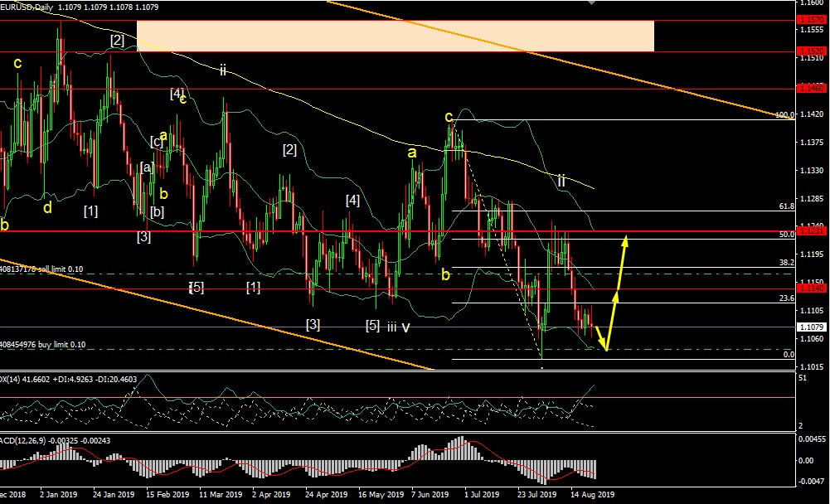Viewport: 830px width, 504px height.
Task: Click the 1.1520 red price level tag
Action: click(810, 50)
